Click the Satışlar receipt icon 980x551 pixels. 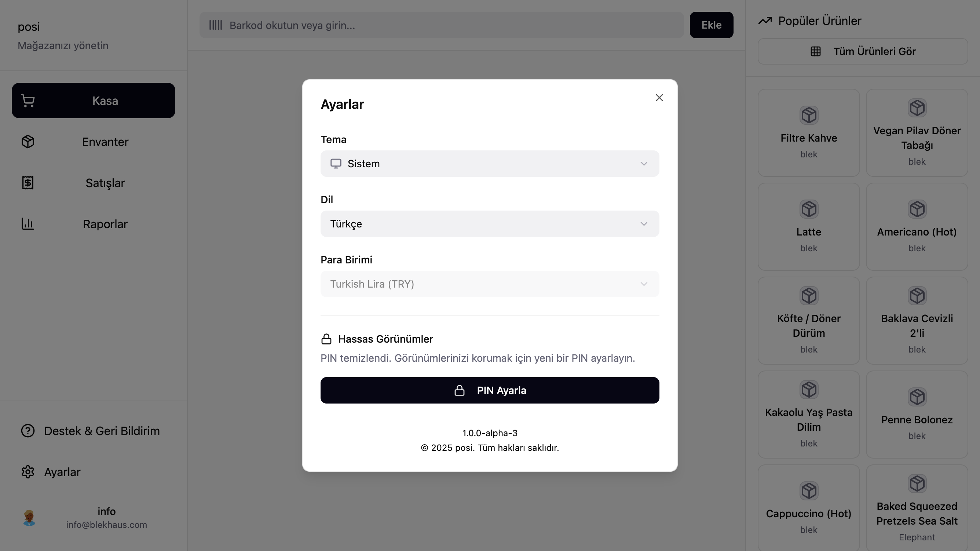(x=28, y=183)
